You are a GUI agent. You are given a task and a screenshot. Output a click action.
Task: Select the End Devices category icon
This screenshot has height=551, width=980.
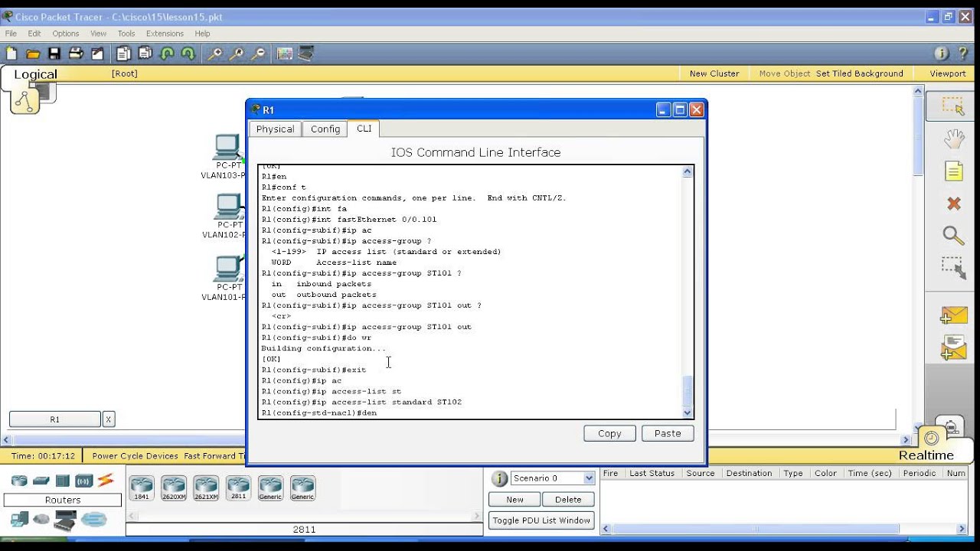point(19,520)
